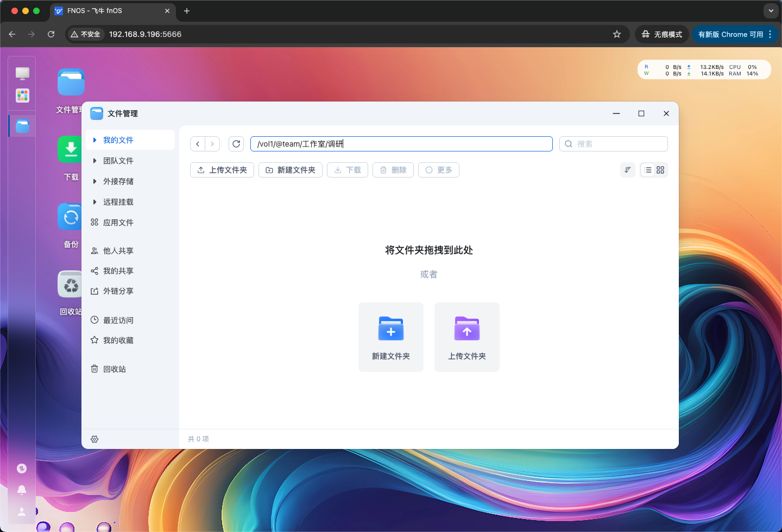Go back with the path back arrow
The image size is (782, 532).
click(198, 144)
